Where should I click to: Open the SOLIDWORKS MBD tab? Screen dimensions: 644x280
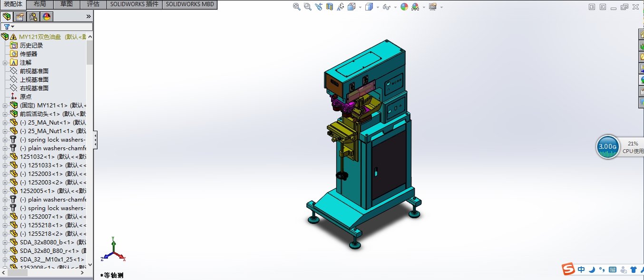point(190,4)
